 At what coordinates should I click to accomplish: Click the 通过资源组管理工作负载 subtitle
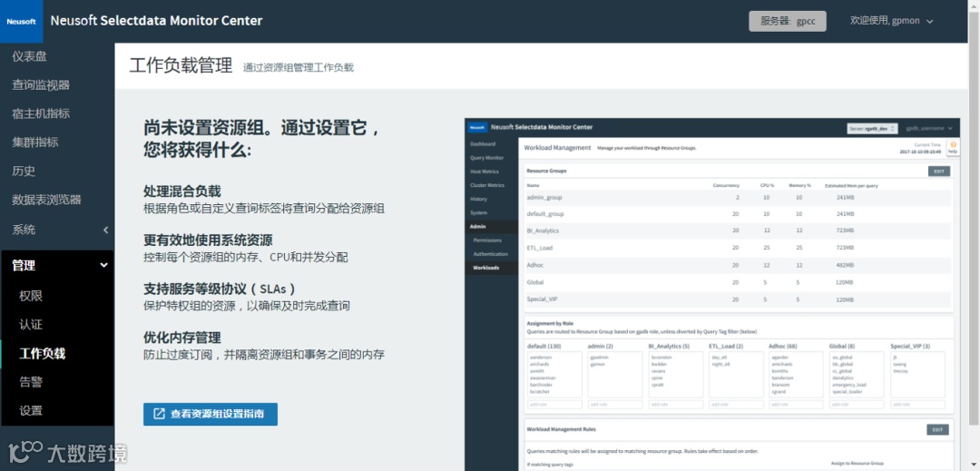coord(299,67)
